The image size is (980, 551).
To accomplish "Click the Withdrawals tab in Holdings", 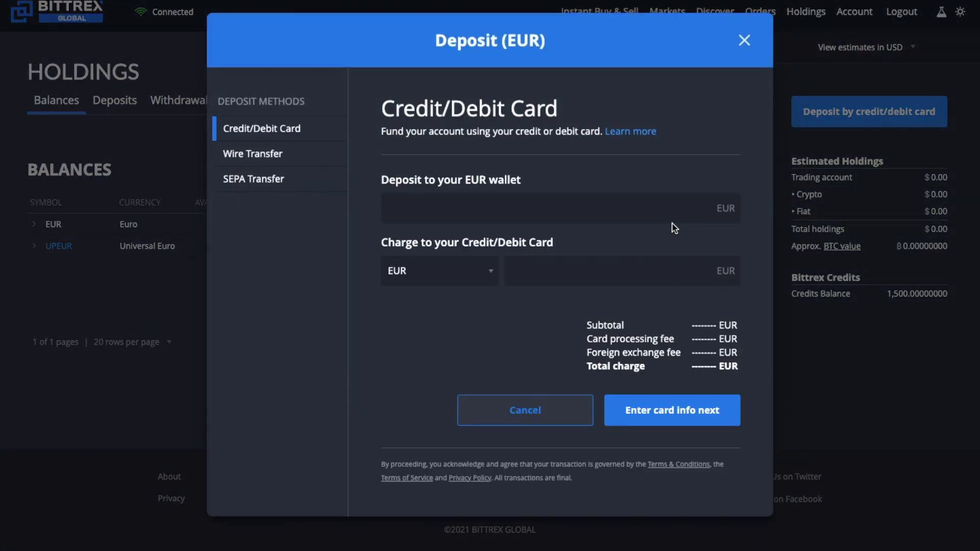I will click(178, 100).
